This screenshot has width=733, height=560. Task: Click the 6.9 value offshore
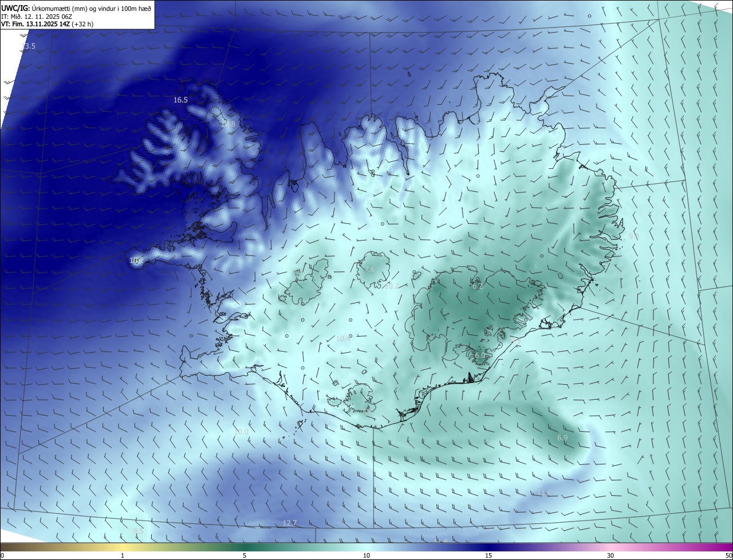562,437
